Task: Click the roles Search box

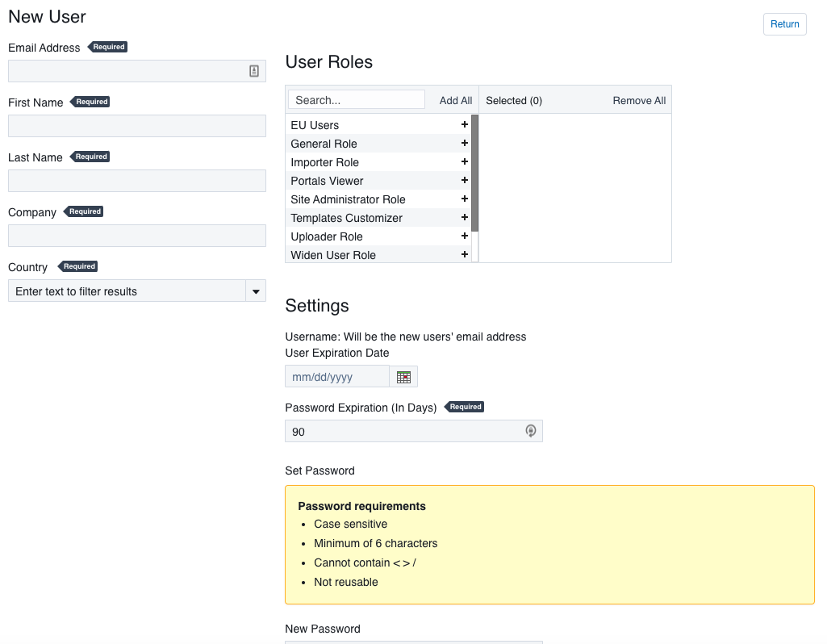Action: click(x=356, y=98)
